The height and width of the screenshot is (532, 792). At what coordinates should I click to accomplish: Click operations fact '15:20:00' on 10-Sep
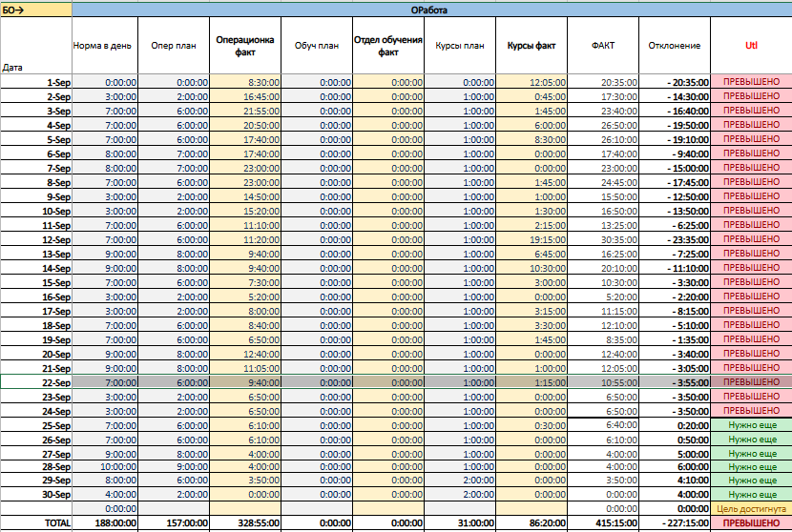coord(245,211)
